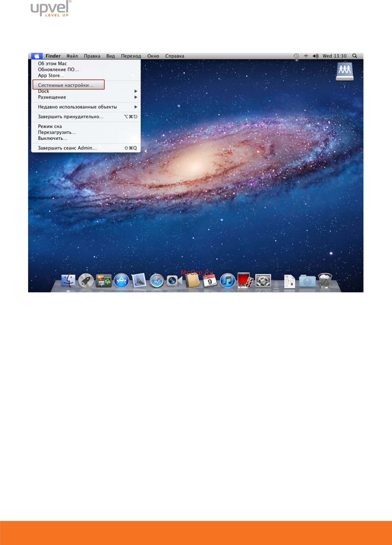The image size is (392, 545).
Task: Choose Обновление ПО…
Action: (x=86, y=69)
